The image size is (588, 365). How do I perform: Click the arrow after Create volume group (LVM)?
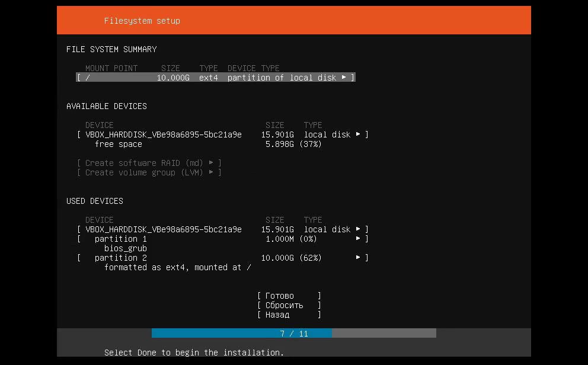click(x=211, y=172)
